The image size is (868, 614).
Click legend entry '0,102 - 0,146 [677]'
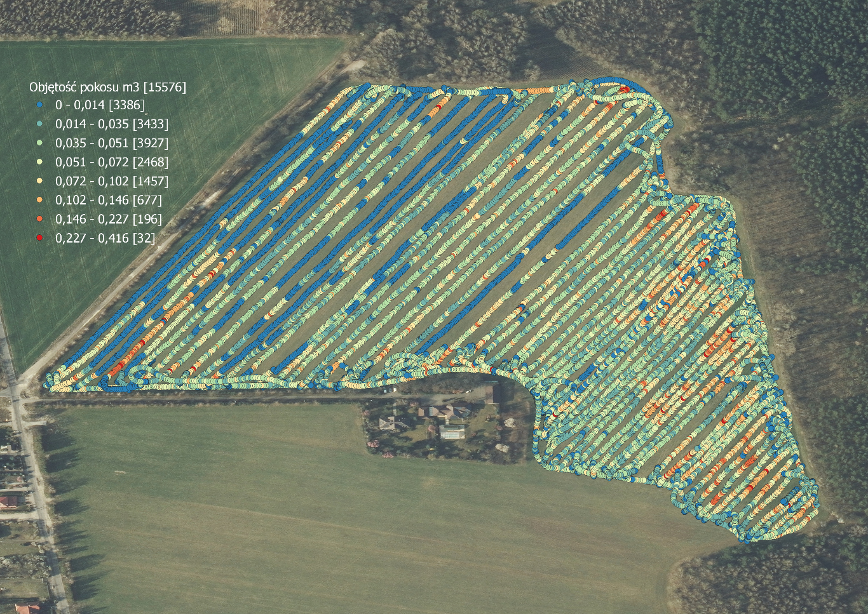coord(109,200)
